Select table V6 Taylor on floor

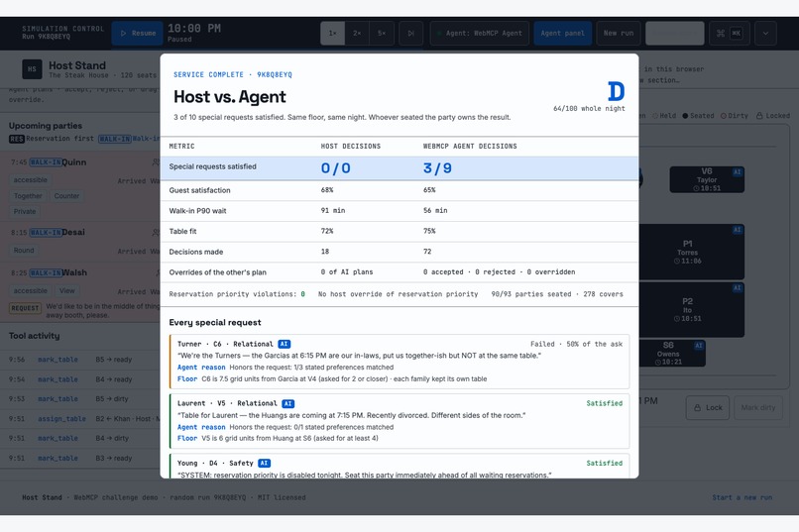(x=707, y=179)
